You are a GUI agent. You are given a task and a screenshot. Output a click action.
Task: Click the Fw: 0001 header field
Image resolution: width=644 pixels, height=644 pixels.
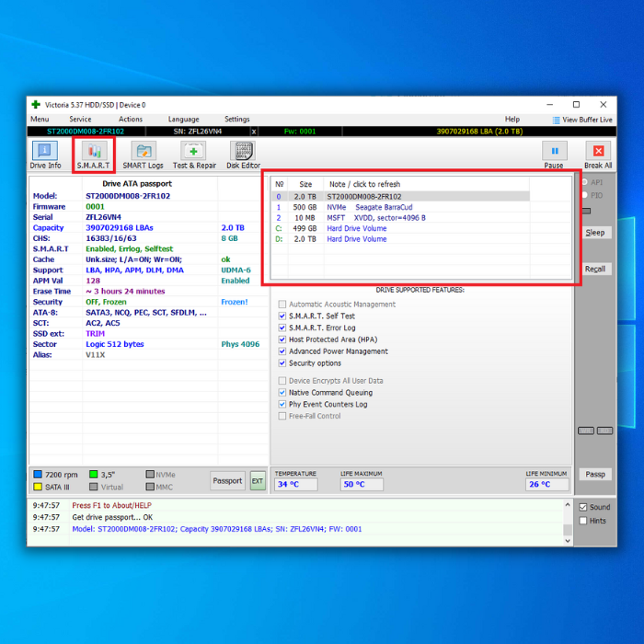pos(300,132)
